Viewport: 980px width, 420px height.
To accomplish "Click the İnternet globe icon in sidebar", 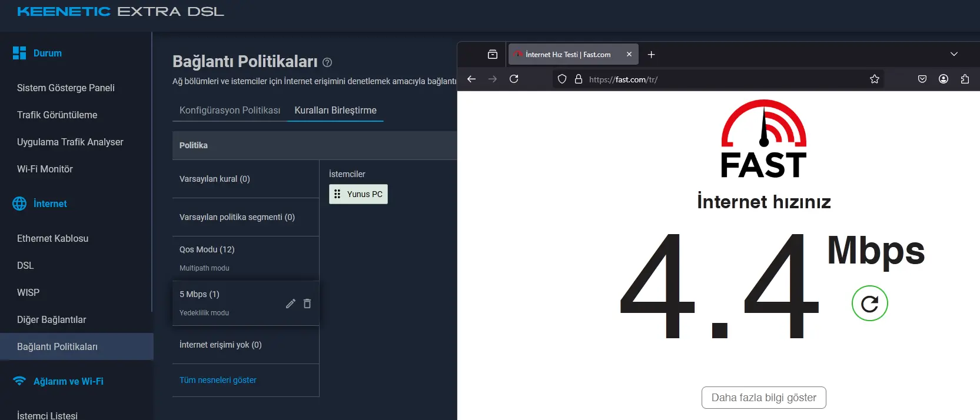I will [x=19, y=204].
